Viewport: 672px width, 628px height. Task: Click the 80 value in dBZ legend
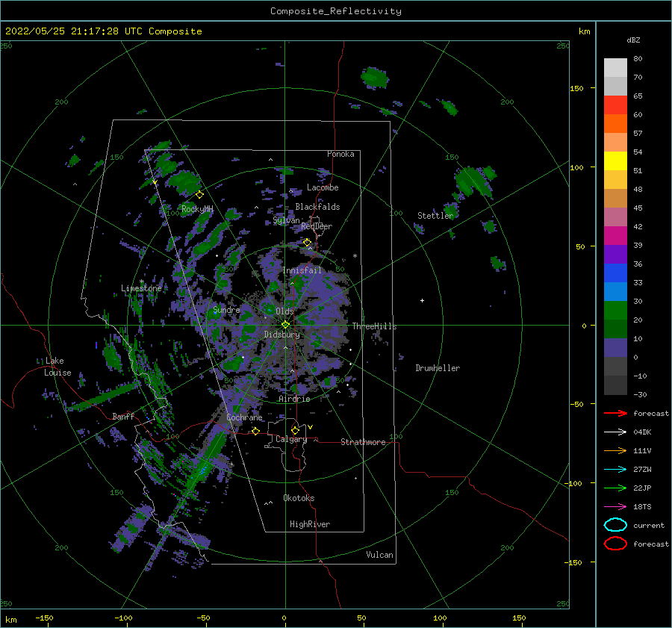(x=638, y=59)
